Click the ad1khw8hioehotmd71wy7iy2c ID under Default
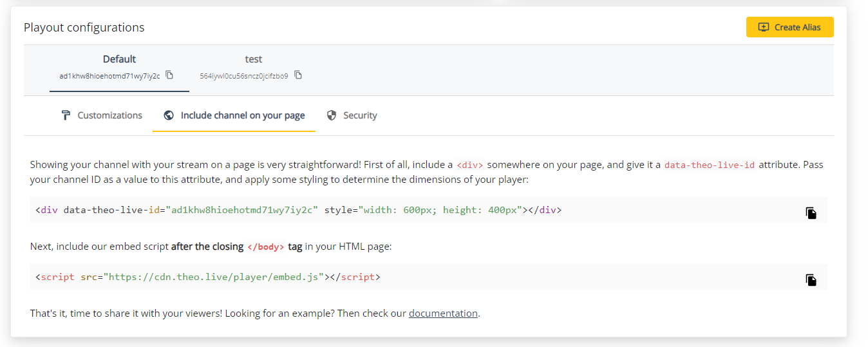Screen dimensions: 868x347 (x=109, y=76)
